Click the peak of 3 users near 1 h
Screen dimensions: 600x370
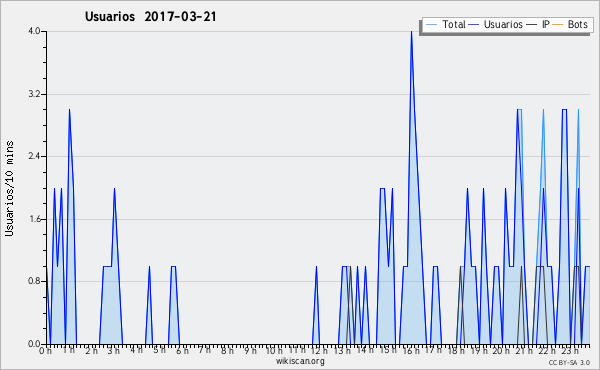coord(69,110)
